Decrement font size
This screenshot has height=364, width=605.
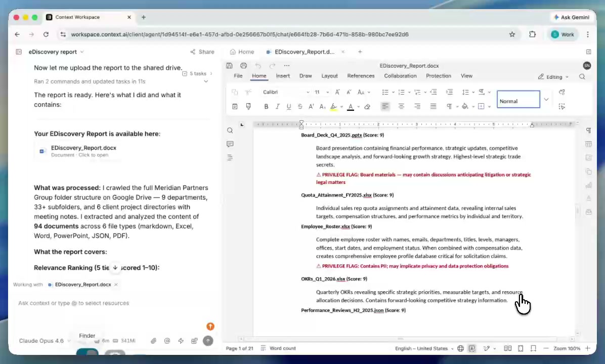click(x=349, y=92)
